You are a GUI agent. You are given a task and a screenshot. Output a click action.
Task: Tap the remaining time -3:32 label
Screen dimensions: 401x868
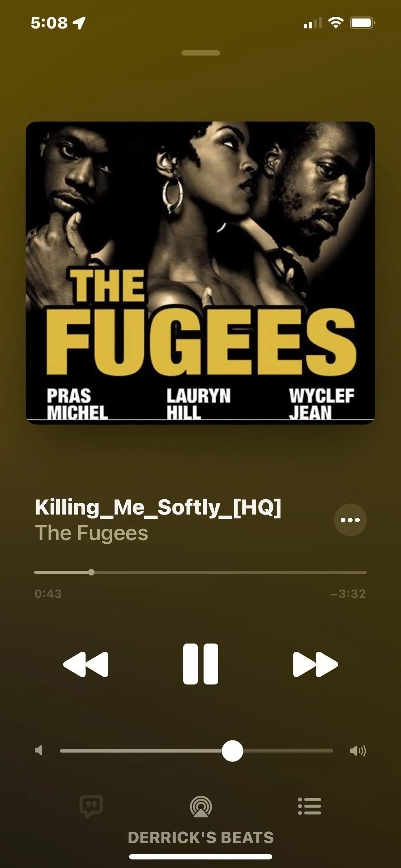click(x=348, y=594)
